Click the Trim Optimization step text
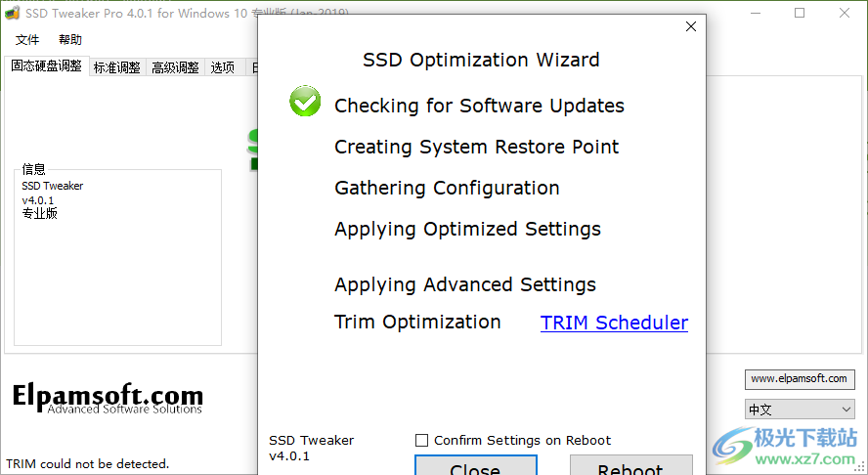Viewport: 868px width, 475px height. click(418, 322)
